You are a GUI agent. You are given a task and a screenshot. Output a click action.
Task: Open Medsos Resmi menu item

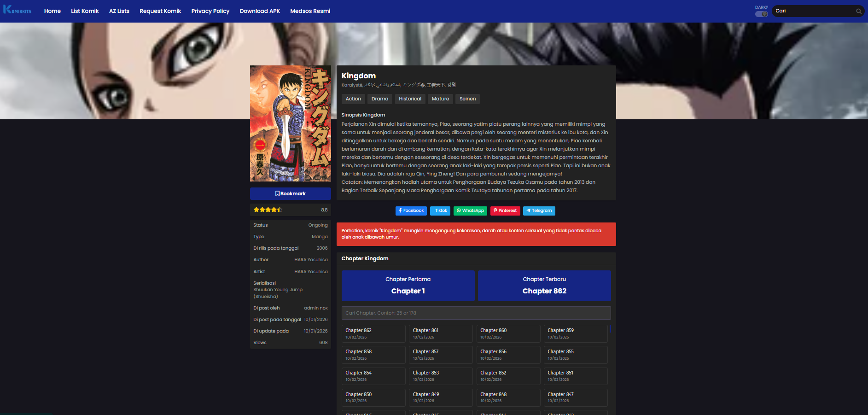[x=310, y=11]
